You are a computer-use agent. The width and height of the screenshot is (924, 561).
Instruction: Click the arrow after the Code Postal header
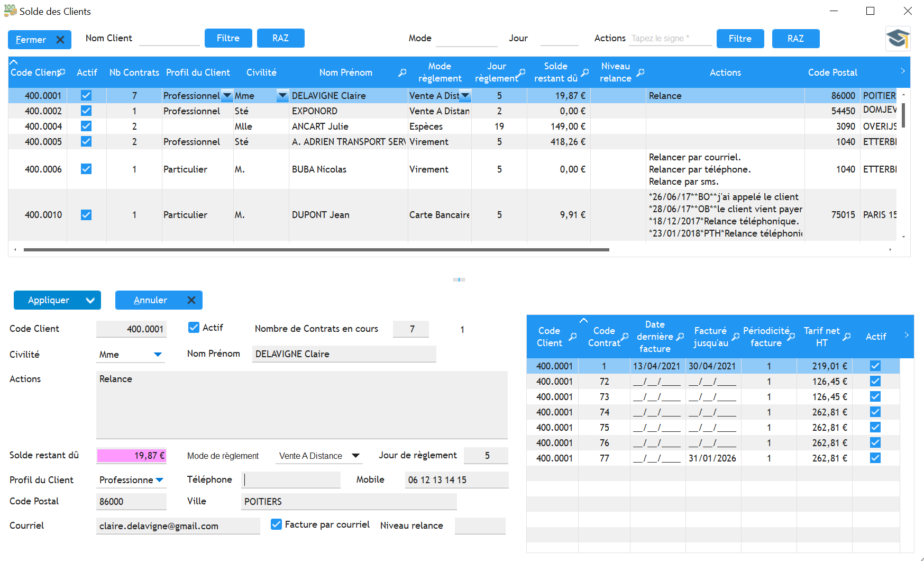(903, 71)
